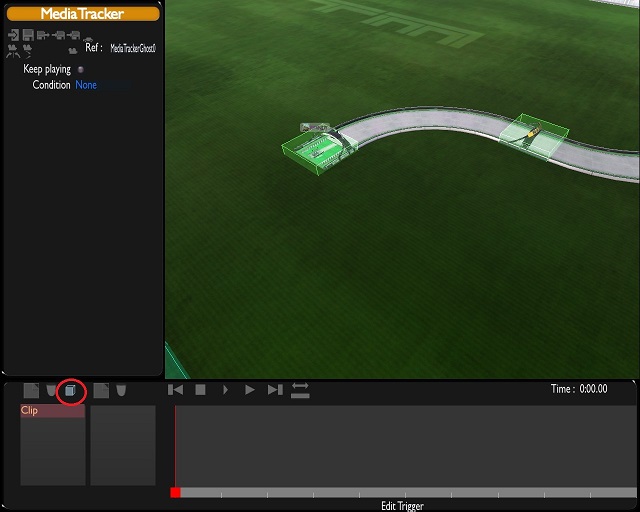This screenshot has width=640, height=512.
Task: Click the blue cube Edit Trigger icon
Action: point(71,391)
